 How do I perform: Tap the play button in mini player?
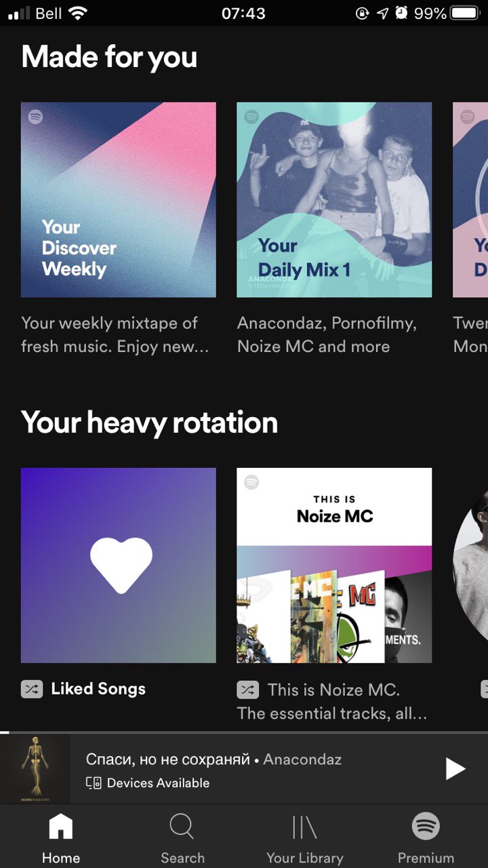pyautogui.click(x=455, y=769)
